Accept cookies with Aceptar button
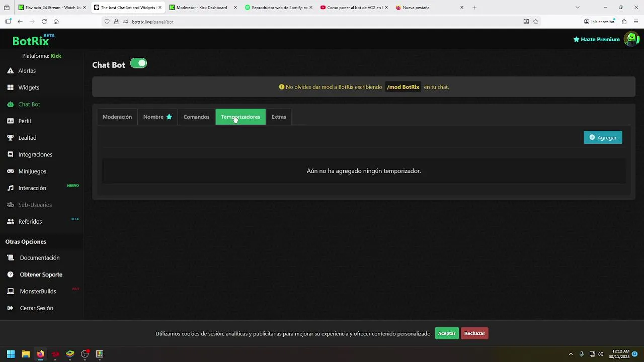 coord(447,333)
